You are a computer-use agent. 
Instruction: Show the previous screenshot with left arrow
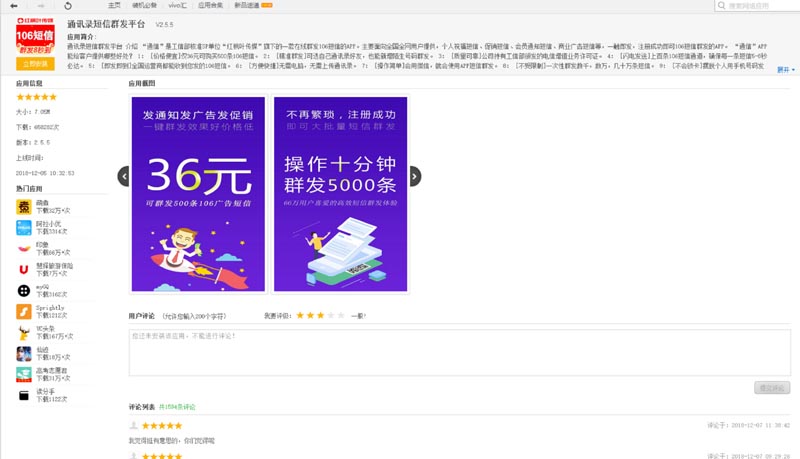(x=124, y=176)
